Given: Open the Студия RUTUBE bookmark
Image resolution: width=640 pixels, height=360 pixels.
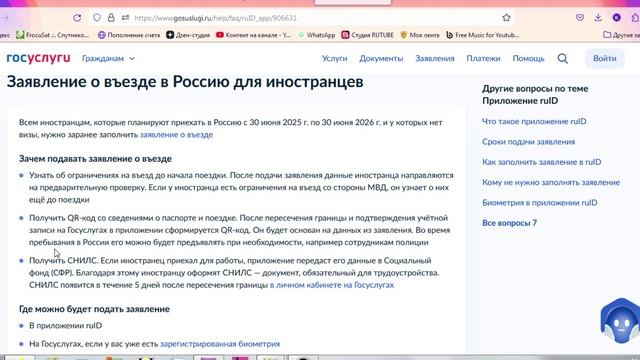Looking at the screenshot, I should (368, 35).
